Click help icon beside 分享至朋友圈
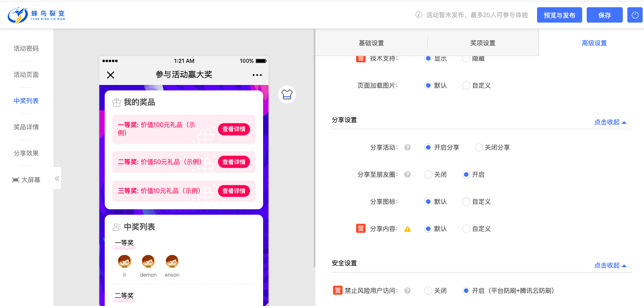The width and height of the screenshot is (644, 306). pos(408,174)
